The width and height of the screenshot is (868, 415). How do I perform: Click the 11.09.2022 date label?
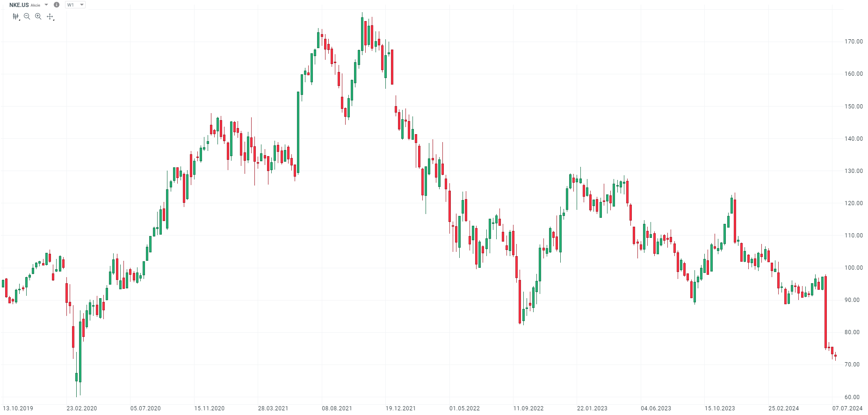pyautogui.click(x=528, y=408)
